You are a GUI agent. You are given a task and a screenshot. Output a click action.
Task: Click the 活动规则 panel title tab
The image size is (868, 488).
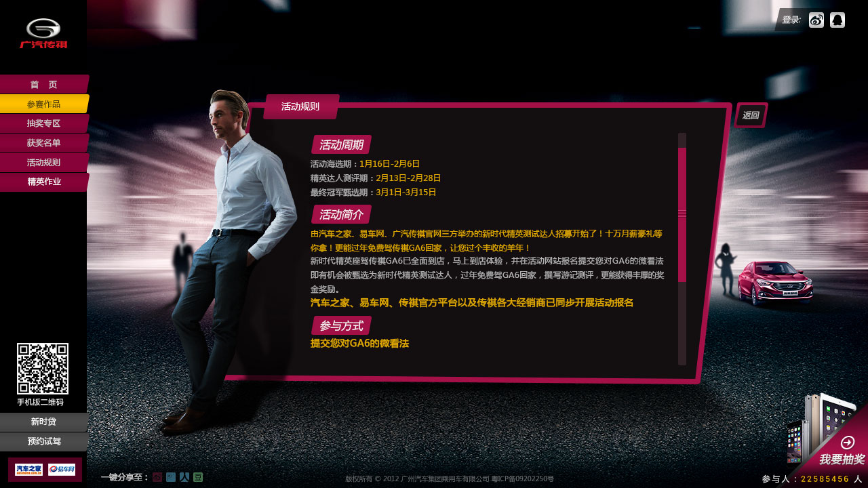[x=301, y=107]
